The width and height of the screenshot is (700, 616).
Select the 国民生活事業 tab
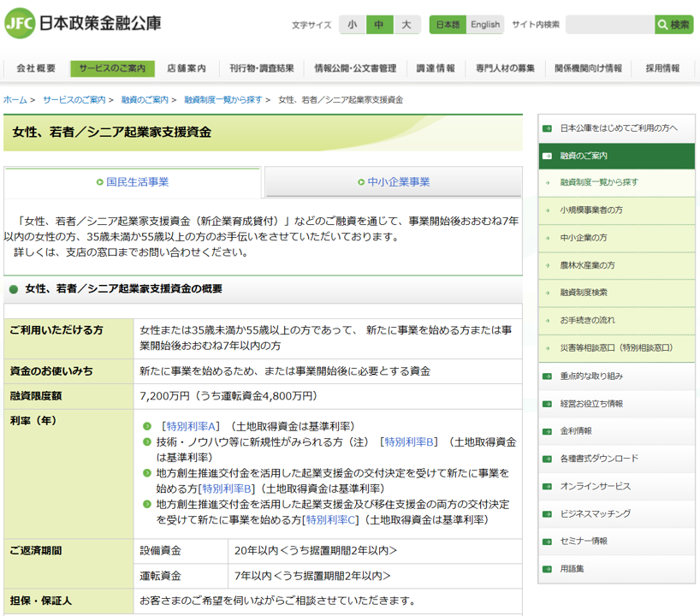(133, 182)
